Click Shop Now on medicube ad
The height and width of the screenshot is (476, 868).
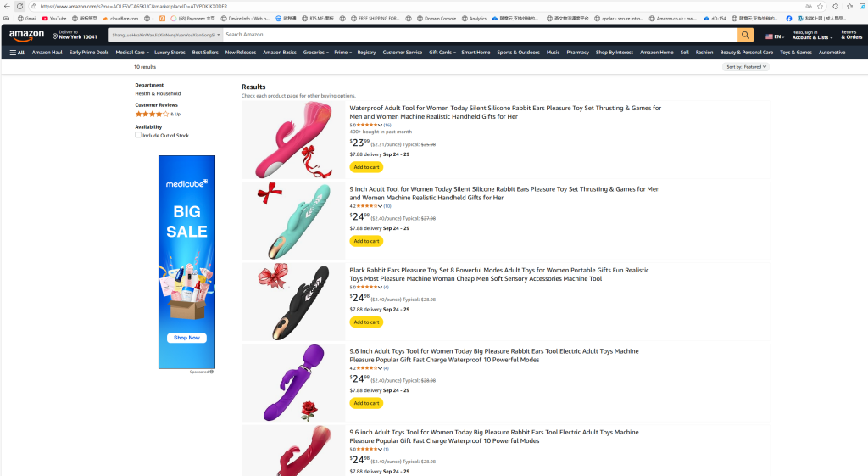click(186, 338)
